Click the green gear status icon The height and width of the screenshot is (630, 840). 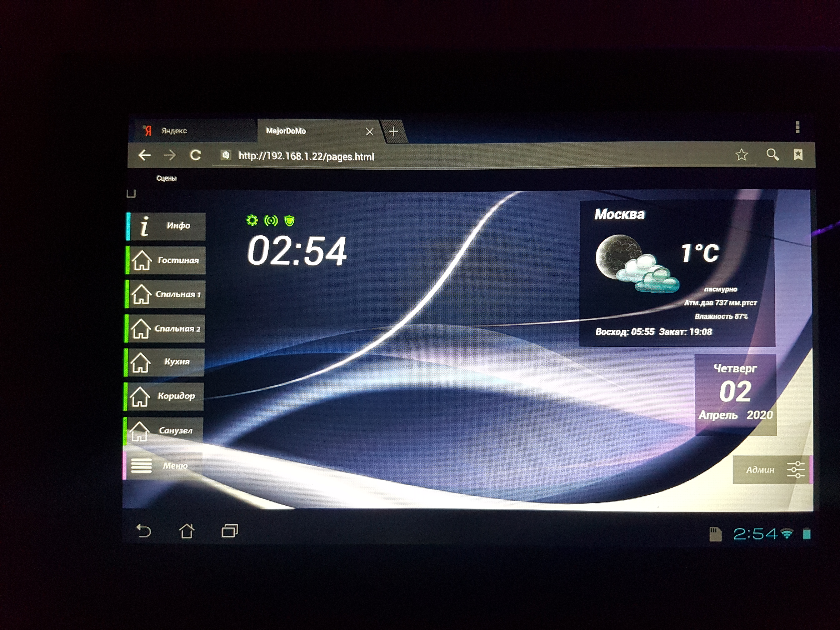252,220
